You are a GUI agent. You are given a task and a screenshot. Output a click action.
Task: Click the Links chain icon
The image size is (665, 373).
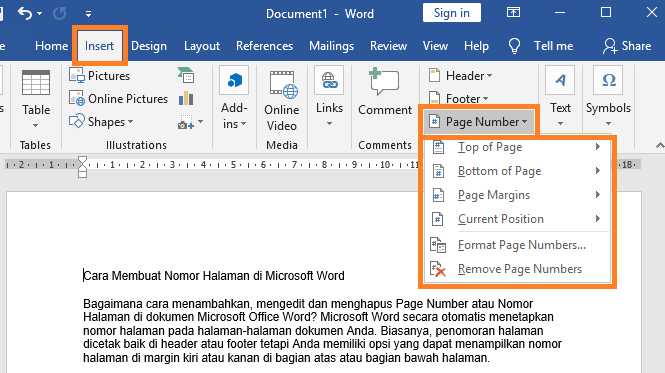point(329,80)
